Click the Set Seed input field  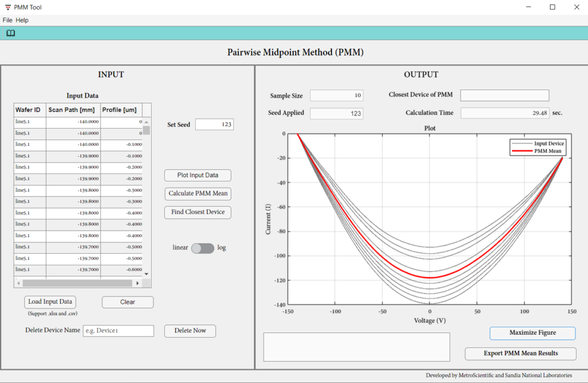pyautogui.click(x=214, y=125)
